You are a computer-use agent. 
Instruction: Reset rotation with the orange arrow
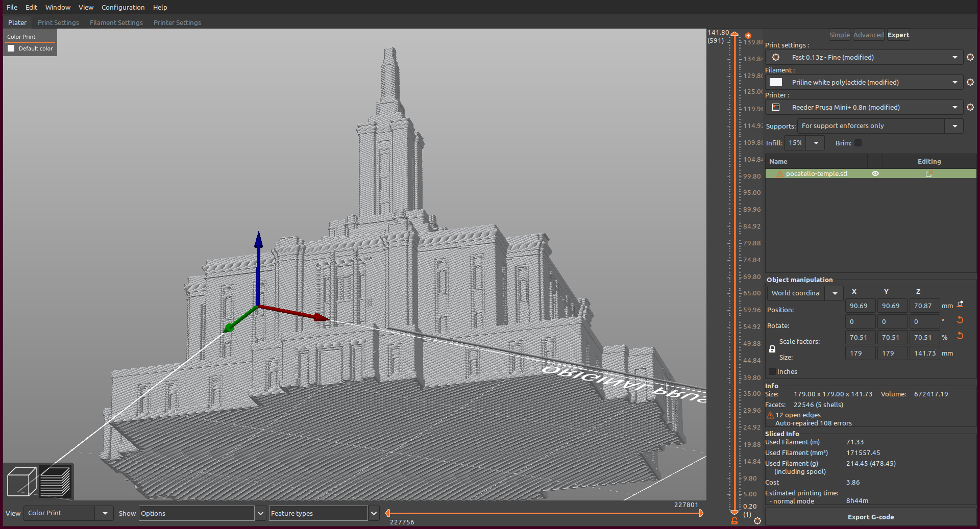(960, 320)
